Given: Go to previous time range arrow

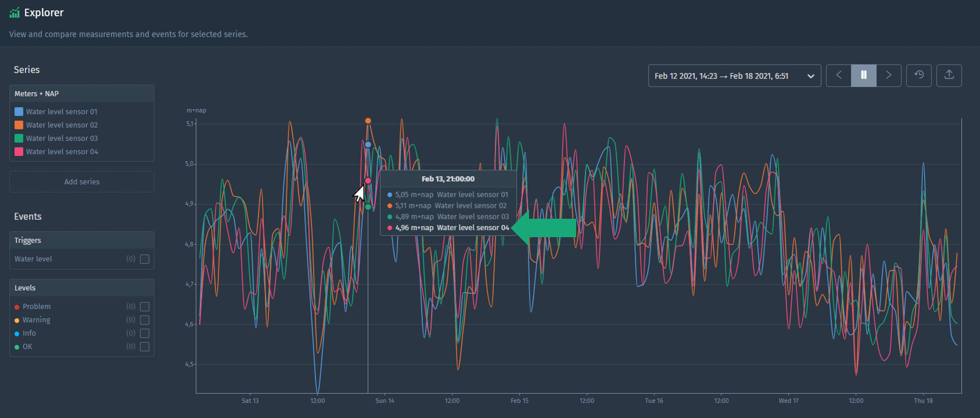Looking at the screenshot, I should 839,75.
